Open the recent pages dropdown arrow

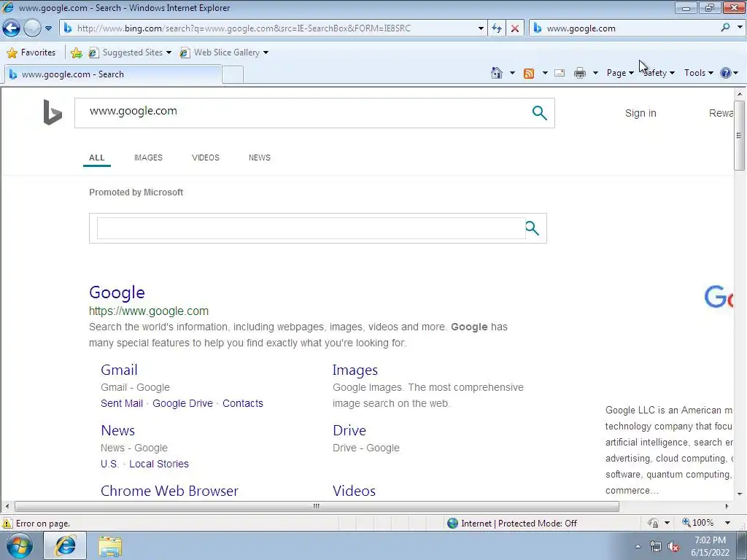(48, 28)
